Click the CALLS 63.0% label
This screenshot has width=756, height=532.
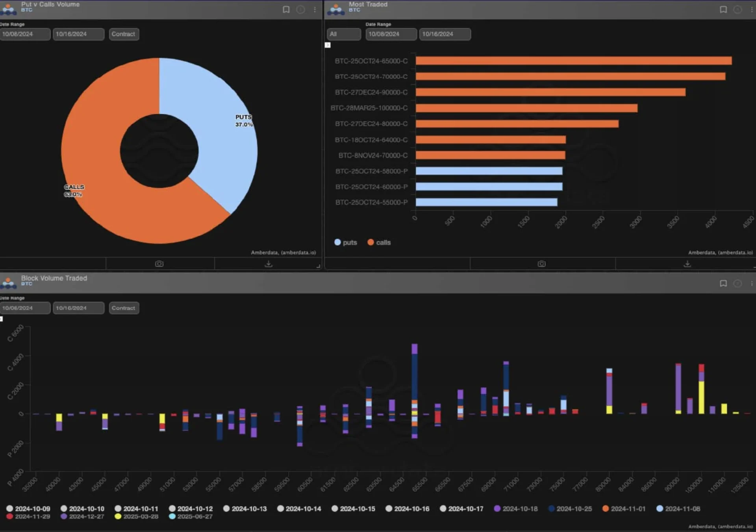[74, 191]
